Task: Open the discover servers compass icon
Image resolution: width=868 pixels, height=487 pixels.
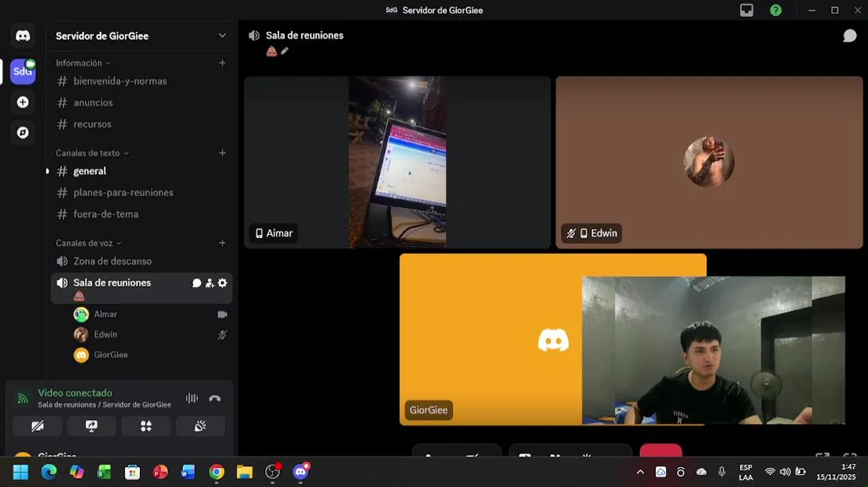Action: click(x=23, y=133)
